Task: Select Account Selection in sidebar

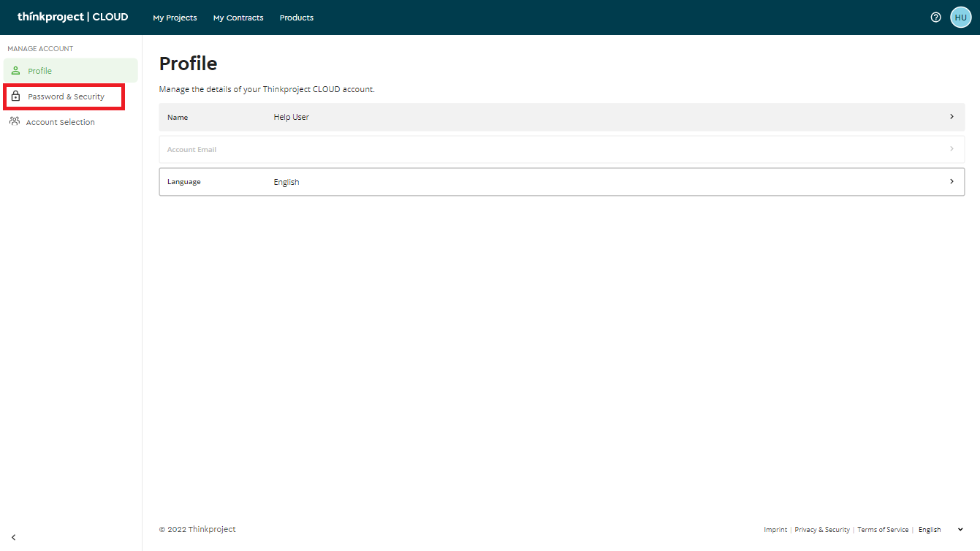Action: [x=60, y=122]
